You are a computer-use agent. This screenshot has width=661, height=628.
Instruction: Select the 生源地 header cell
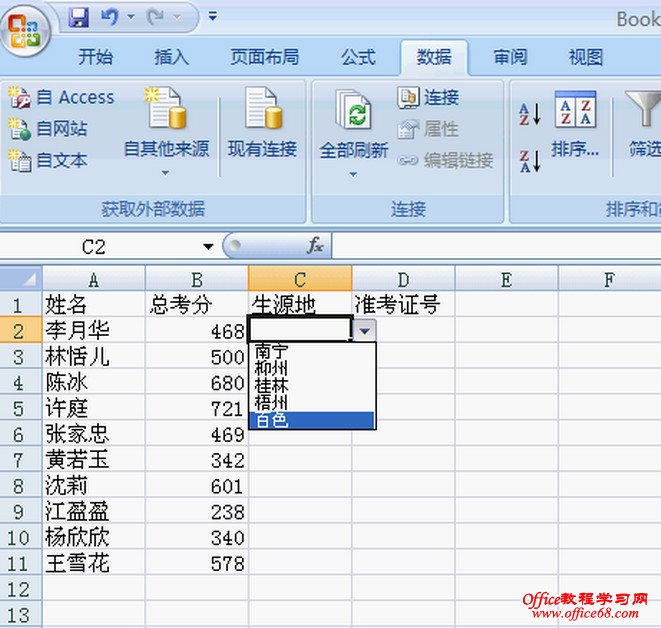[300, 303]
